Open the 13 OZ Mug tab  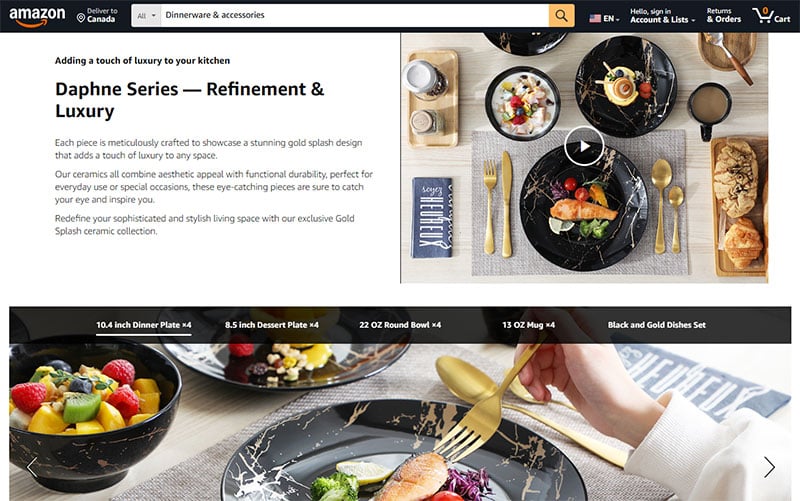529,325
